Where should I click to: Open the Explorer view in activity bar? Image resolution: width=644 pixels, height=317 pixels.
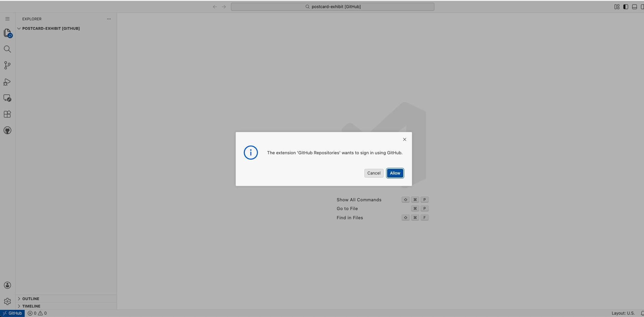[x=7, y=33]
